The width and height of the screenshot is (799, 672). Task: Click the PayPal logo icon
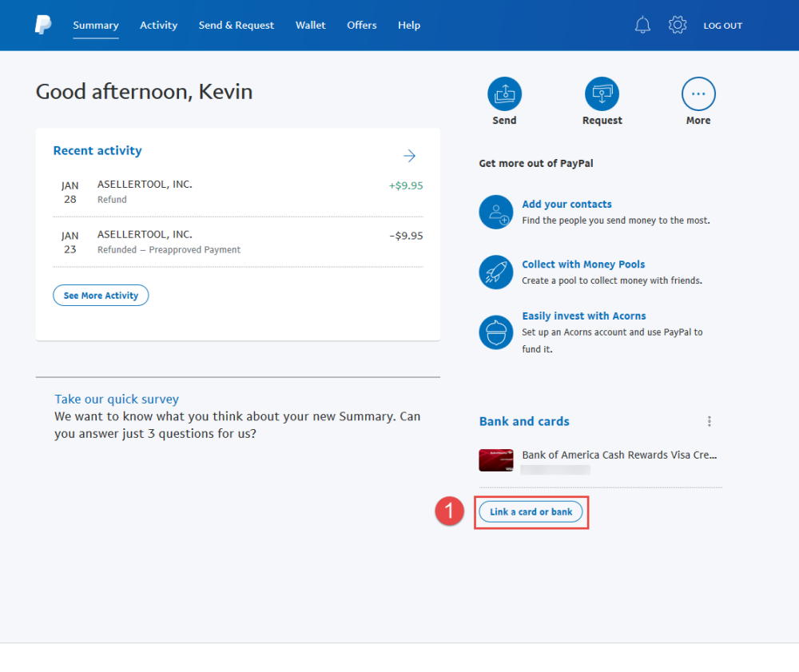tap(43, 25)
